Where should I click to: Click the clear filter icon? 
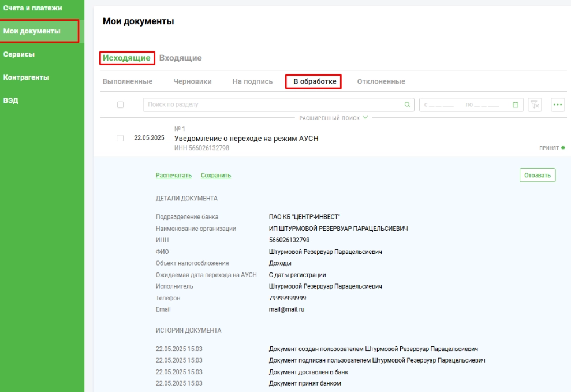535,104
